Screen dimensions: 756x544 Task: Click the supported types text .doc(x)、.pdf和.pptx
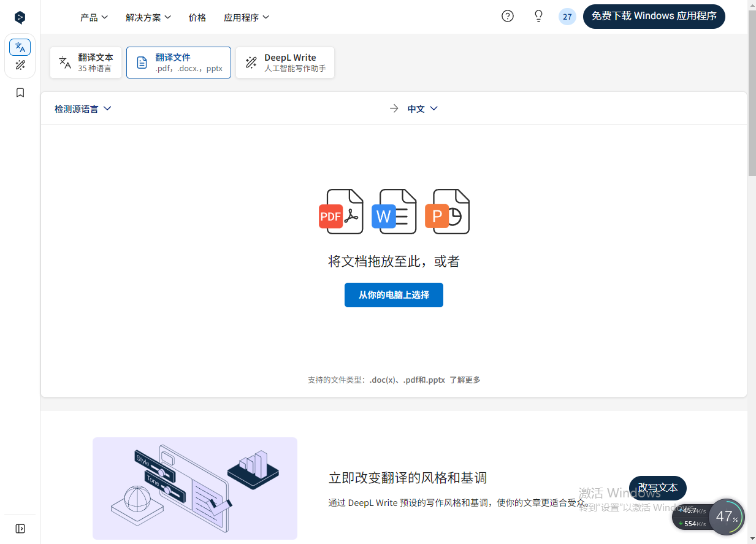coord(407,380)
